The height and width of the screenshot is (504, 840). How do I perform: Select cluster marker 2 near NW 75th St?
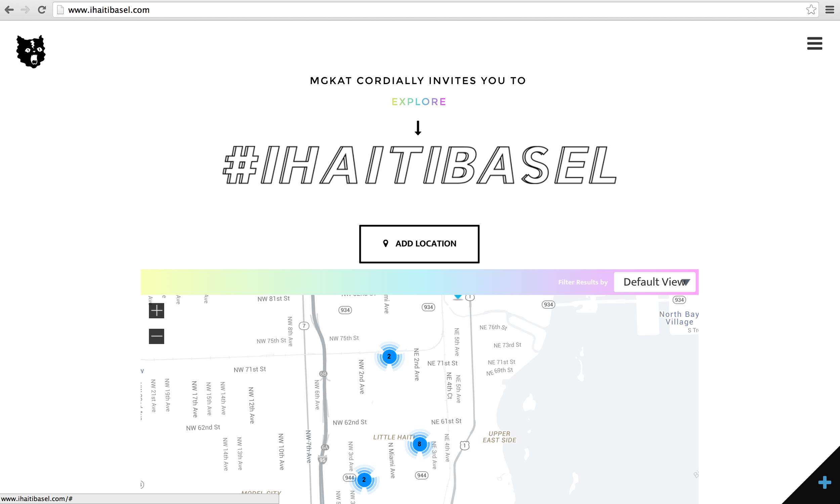coord(389,356)
